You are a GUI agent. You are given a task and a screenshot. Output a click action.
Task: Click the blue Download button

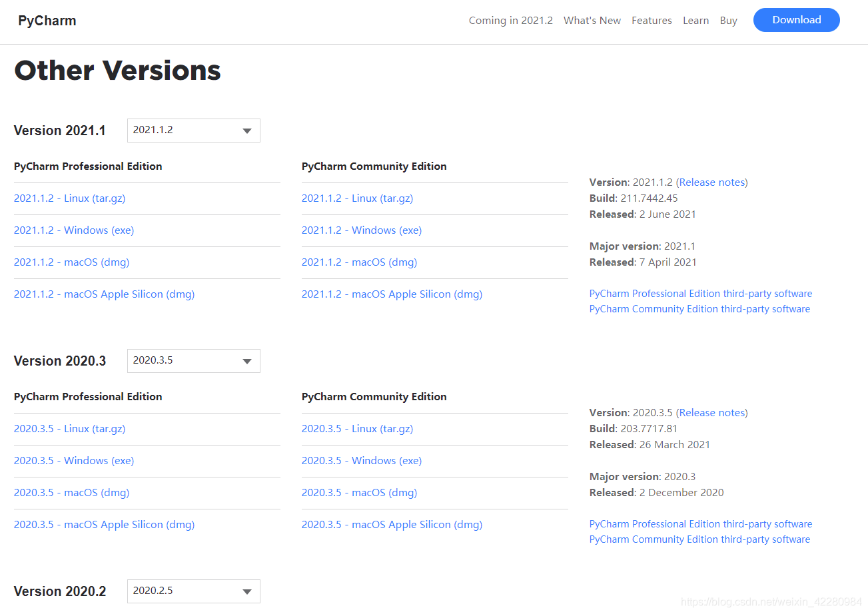pyautogui.click(x=797, y=20)
